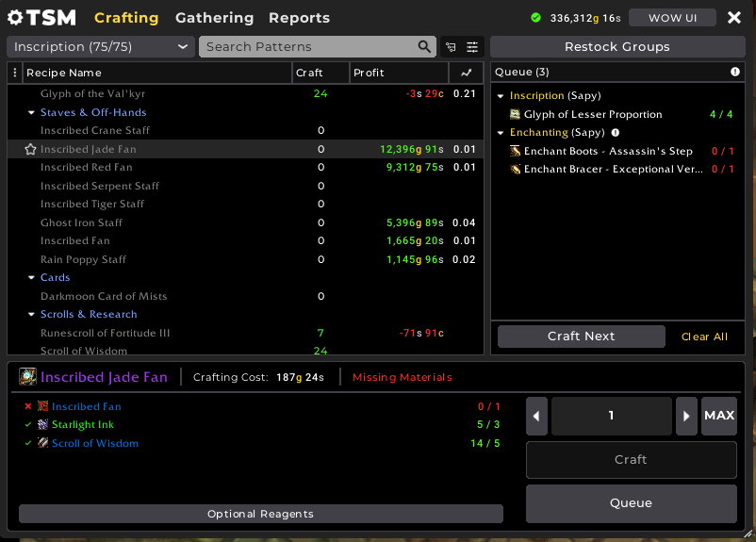
Task: Select the Glyph of the Val'kyr recipe
Action: 245,93
